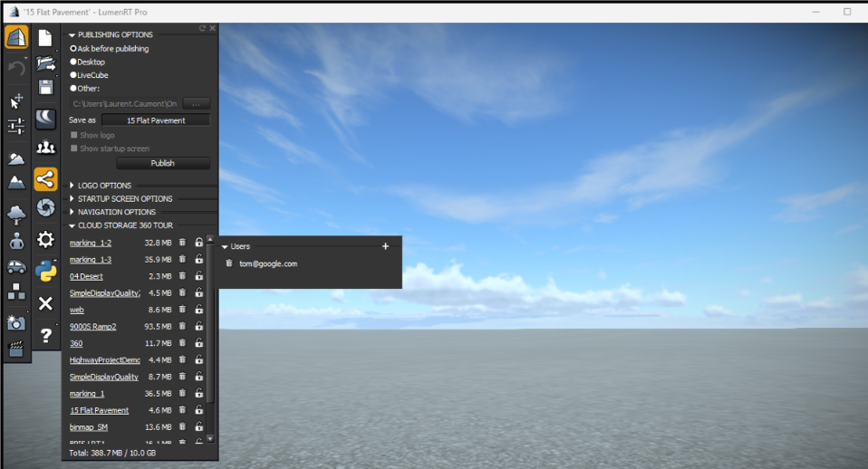Image resolution: width=868 pixels, height=469 pixels.
Task: Click cloud list scrollbar up arrow
Action: point(210,239)
